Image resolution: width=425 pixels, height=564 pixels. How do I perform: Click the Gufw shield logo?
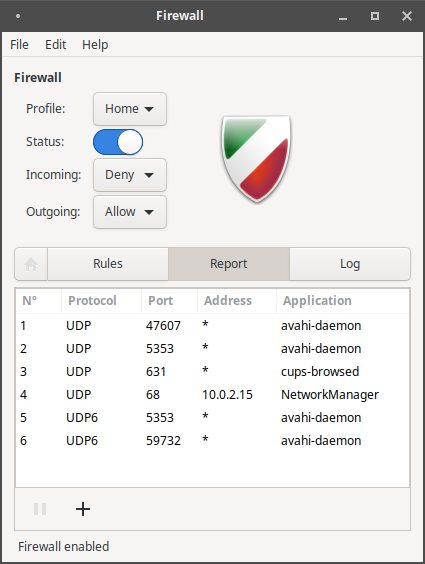256,159
